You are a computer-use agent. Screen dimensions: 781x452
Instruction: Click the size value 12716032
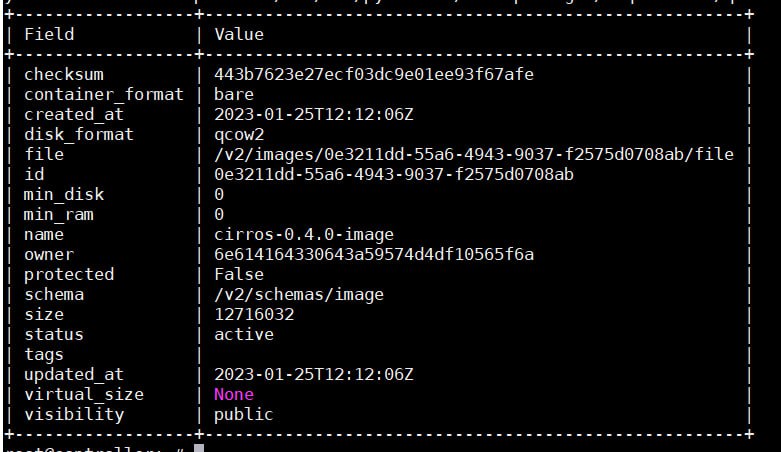pyautogui.click(x=254, y=314)
